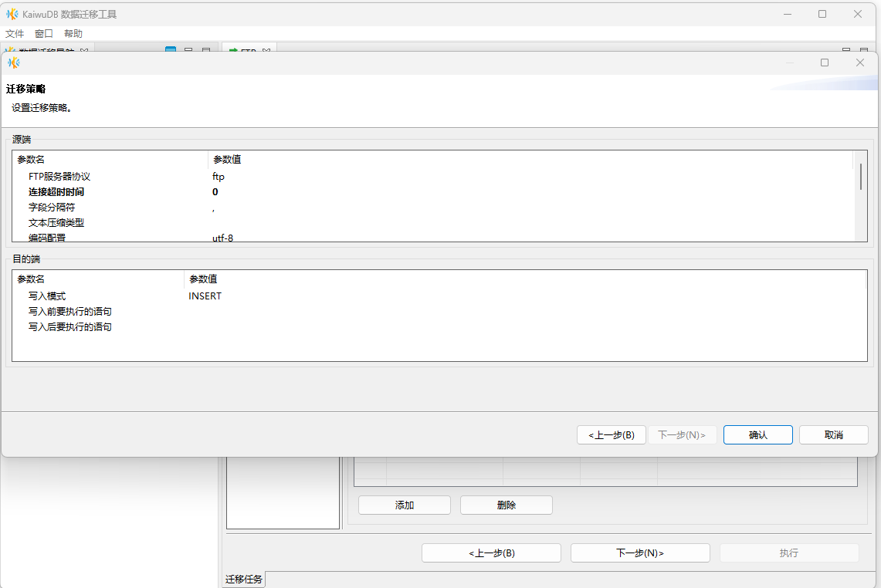The height and width of the screenshot is (588, 881).
Task: Maximize the main KaiwuDB window
Action: 822,14
